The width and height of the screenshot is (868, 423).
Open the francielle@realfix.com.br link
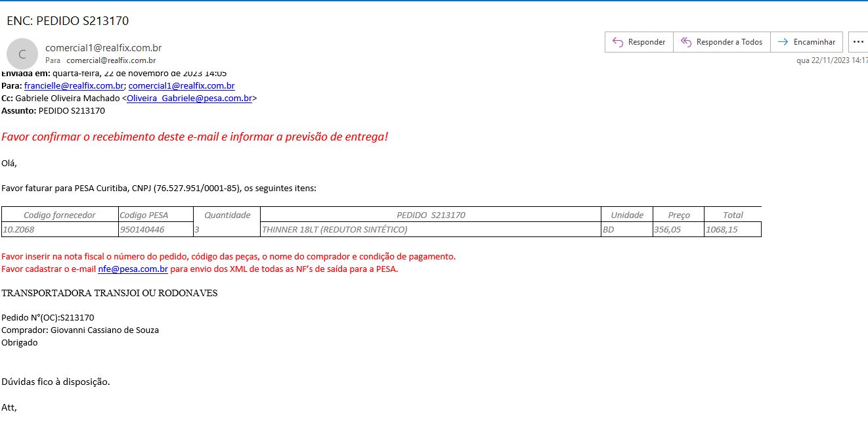pyautogui.click(x=74, y=86)
